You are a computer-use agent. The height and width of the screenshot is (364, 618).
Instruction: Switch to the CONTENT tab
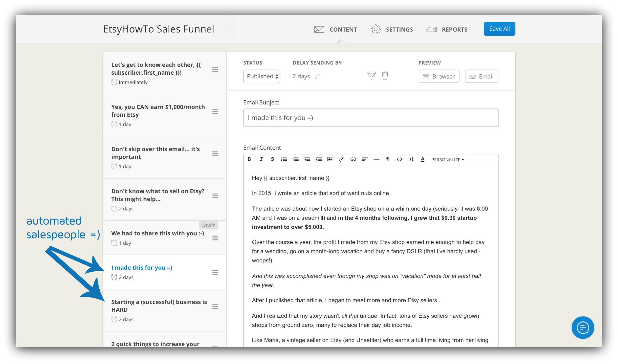336,29
